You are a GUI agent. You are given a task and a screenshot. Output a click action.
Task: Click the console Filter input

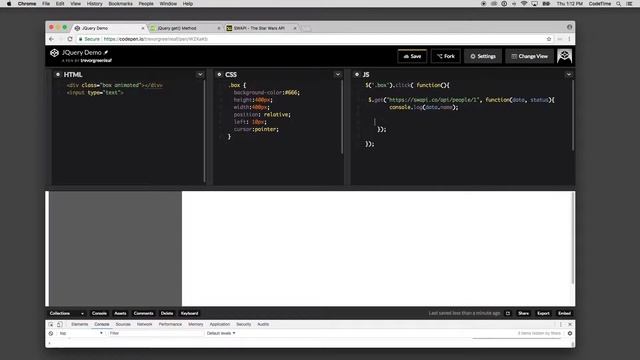155,333
